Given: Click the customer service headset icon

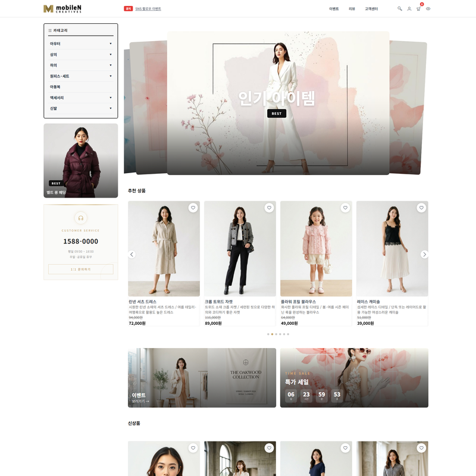Looking at the screenshot, I should 81,218.
